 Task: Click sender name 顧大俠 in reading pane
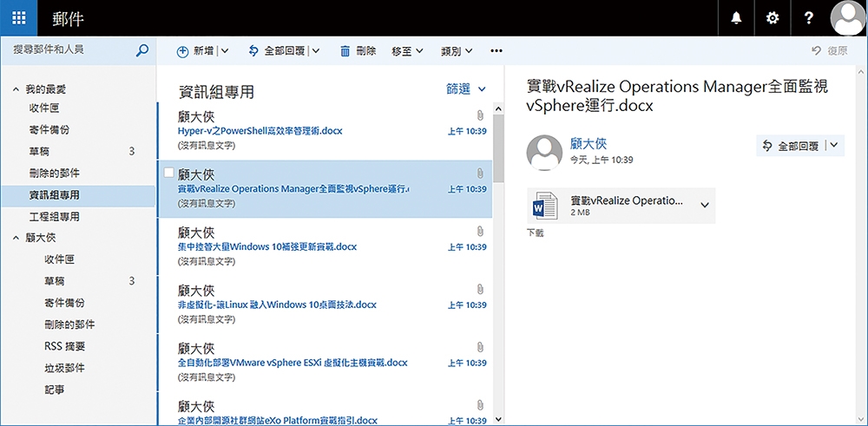click(x=589, y=143)
